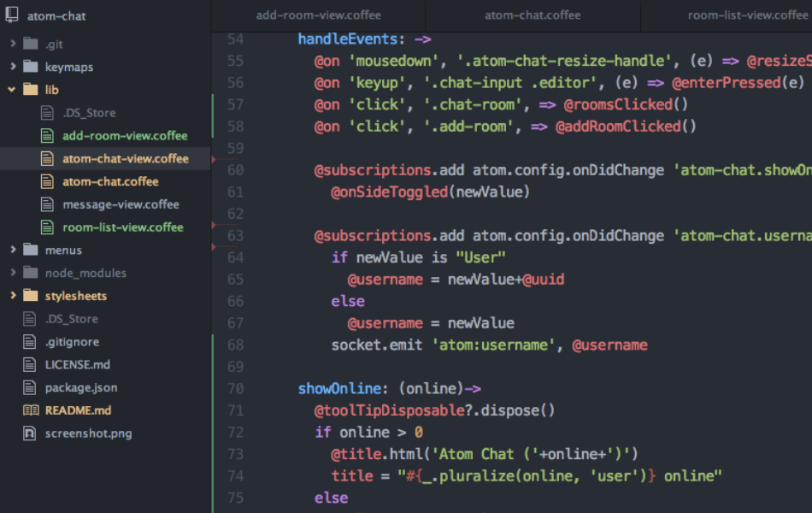This screenshot has width=812, height=513.
Task: Click the @enterPressed(e) call
Action: [738, 82]
